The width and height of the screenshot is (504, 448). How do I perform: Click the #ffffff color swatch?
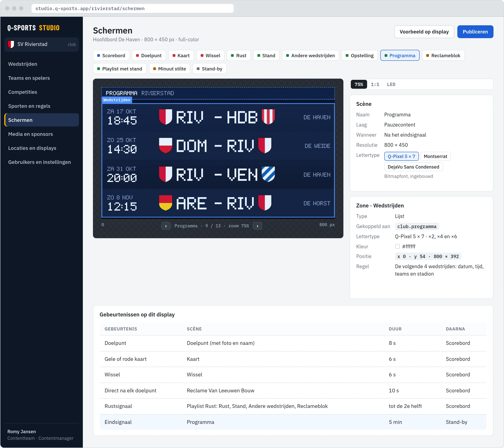397,246
